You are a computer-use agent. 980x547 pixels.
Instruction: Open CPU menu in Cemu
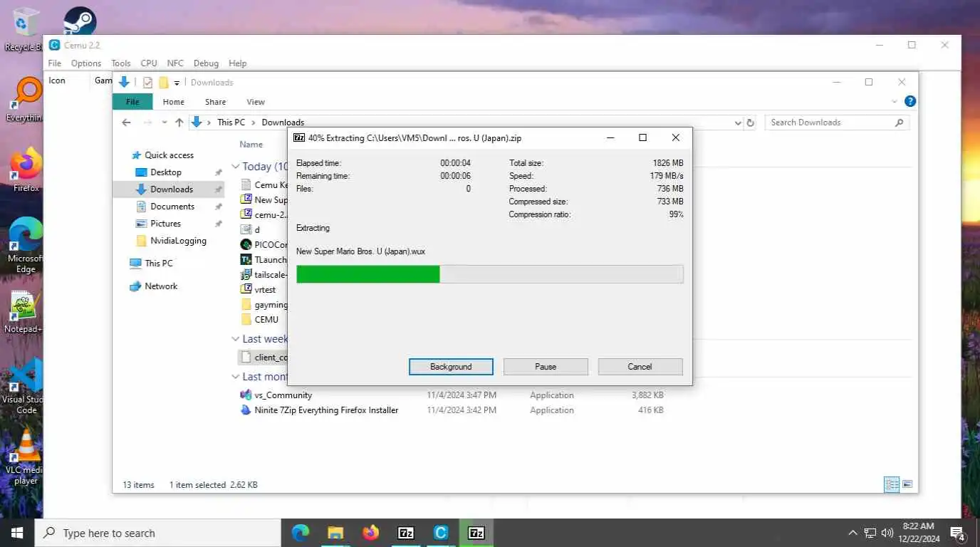[x=149, y=63]
